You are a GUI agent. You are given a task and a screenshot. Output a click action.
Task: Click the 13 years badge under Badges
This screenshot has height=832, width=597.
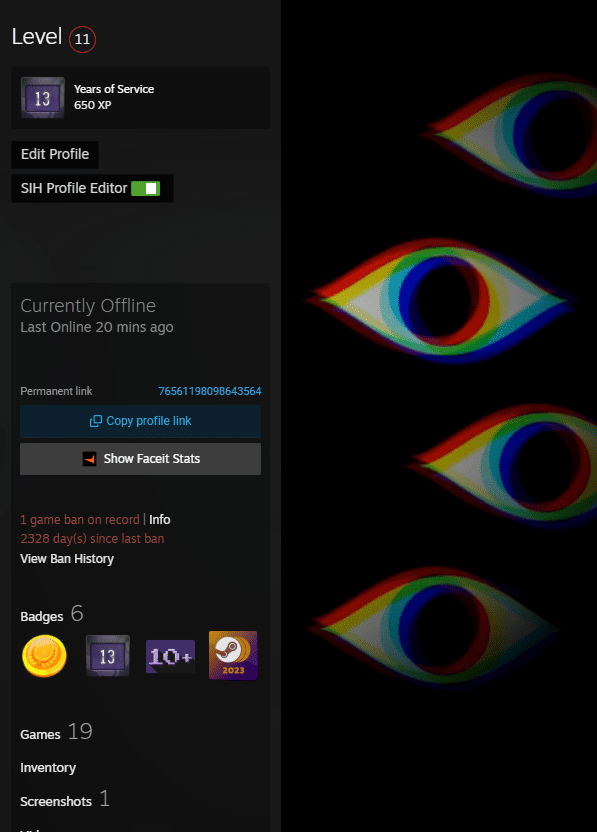point(108,656)
